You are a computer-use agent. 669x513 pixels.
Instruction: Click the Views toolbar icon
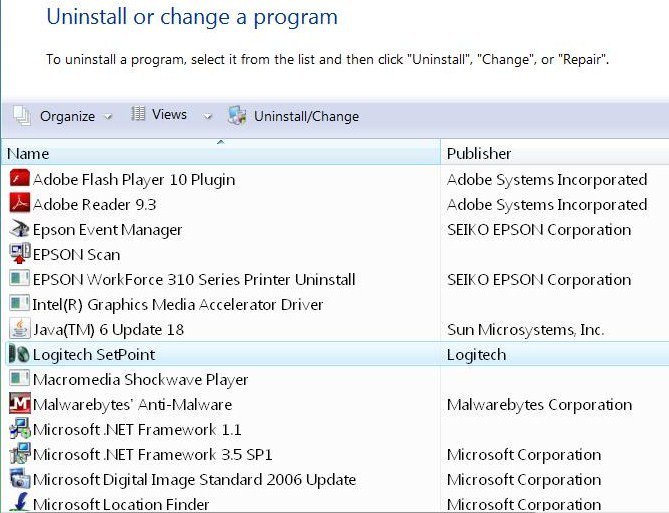[x=138, y=114]
